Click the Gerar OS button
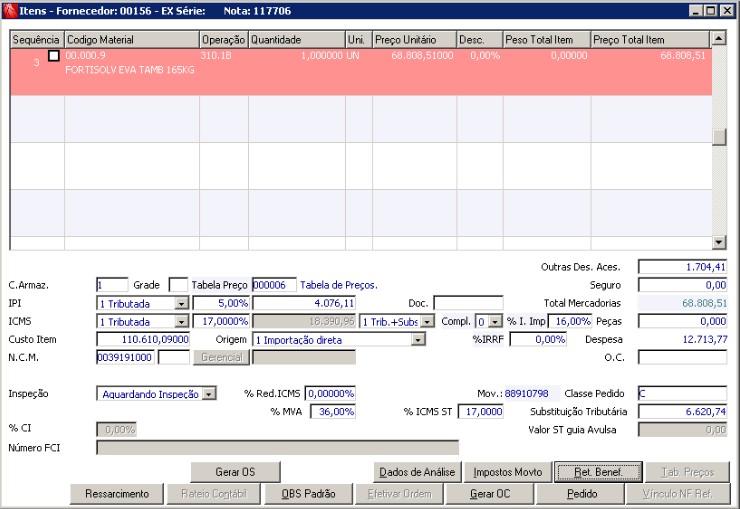Image resolution: width=740 pixels, height=509 pixels. [235, 472]
